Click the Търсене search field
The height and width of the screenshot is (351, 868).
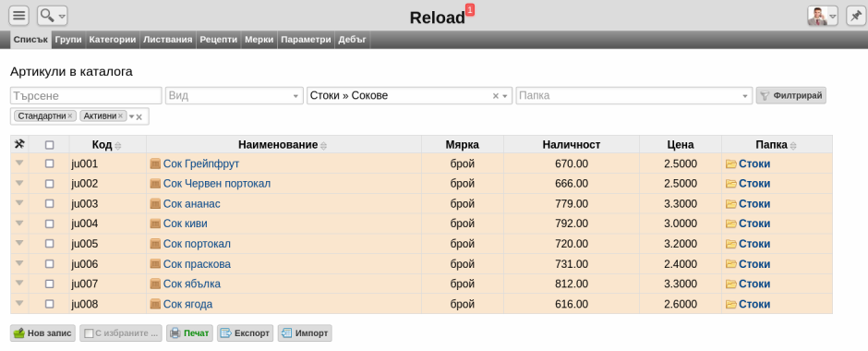tap(86, 96)
